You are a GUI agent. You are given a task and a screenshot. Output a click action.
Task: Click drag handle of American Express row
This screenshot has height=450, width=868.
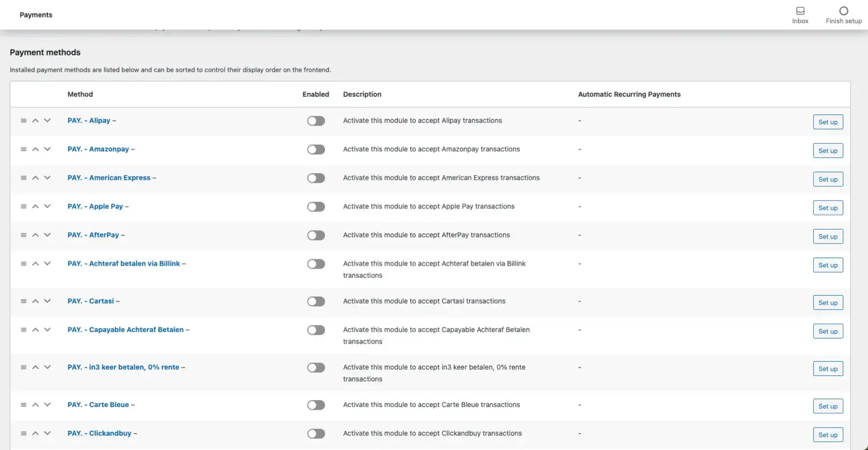coord(24,178)
